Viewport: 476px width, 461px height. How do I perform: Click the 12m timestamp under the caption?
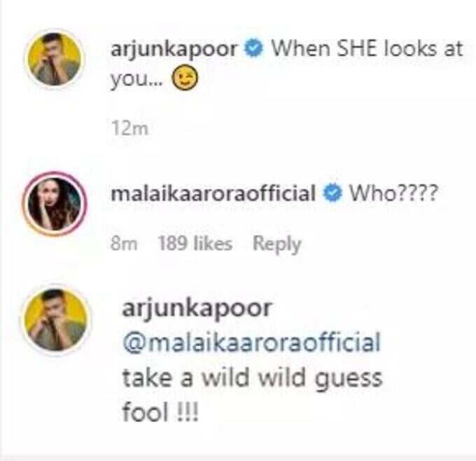coord(129,128)
